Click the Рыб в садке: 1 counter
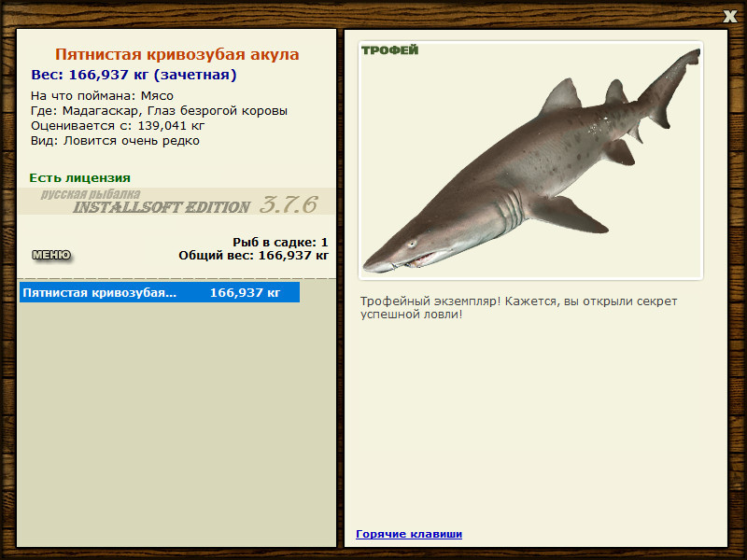 point(280,242)
